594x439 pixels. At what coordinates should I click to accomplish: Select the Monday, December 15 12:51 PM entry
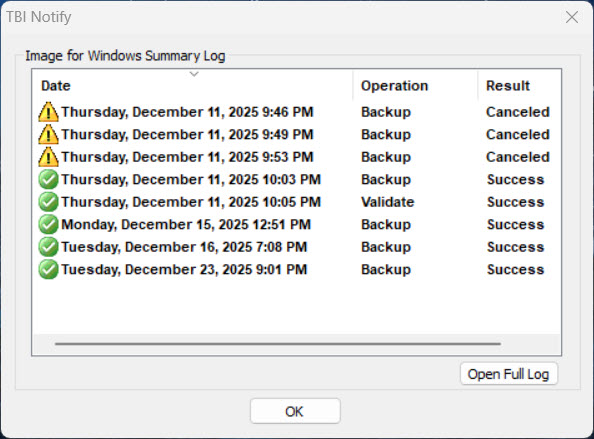pyautogui.click(x=296, y=224)
